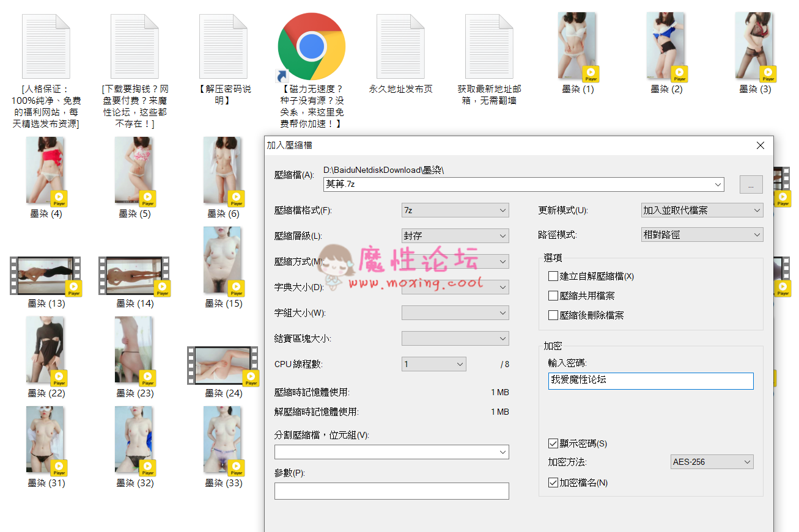Select the video file 墨染 (22)
The height and width of the screenshot is (532, 799).
[46, 351]
